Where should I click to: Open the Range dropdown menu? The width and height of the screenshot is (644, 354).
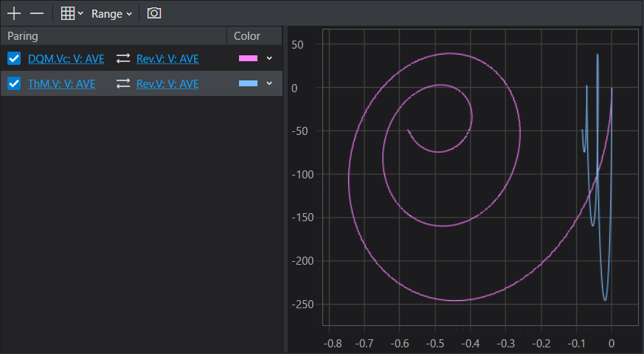click(111, 14)
